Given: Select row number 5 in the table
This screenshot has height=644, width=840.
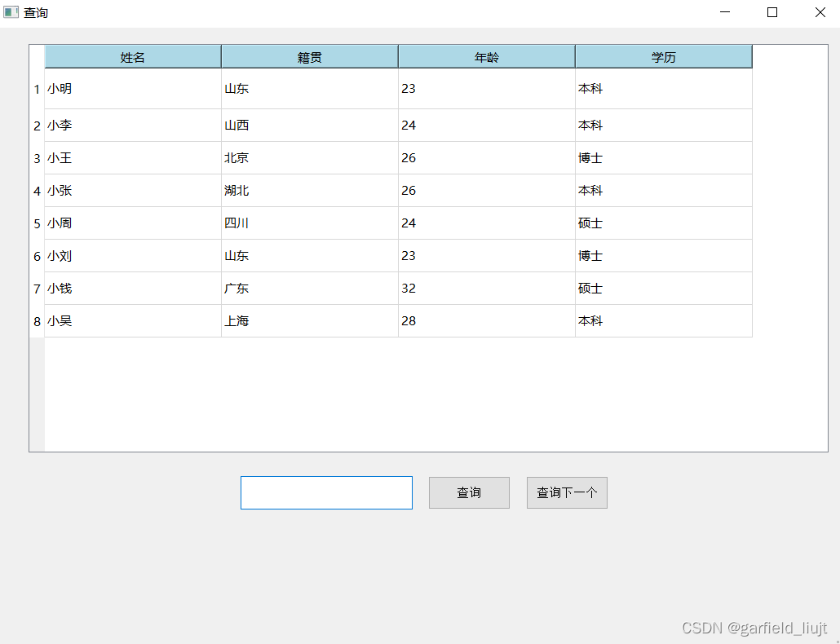Looking at the screenshot, I should (x=37, y=223).
